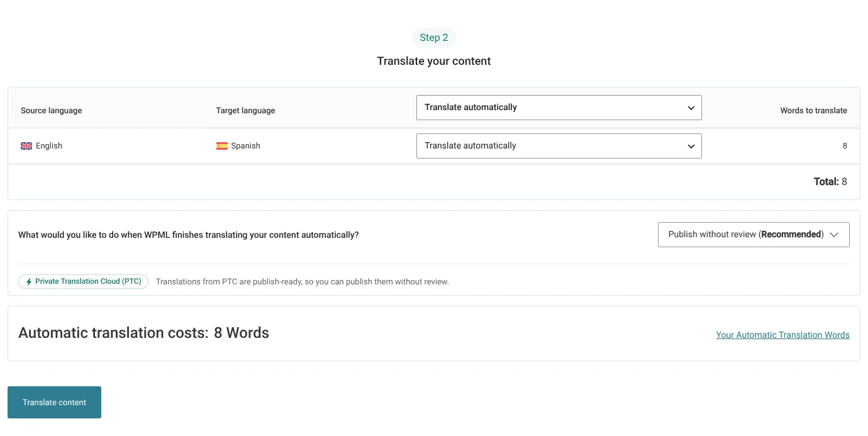
Task: Open 'Your Automatic Translation Words' link
Action: 782,335
